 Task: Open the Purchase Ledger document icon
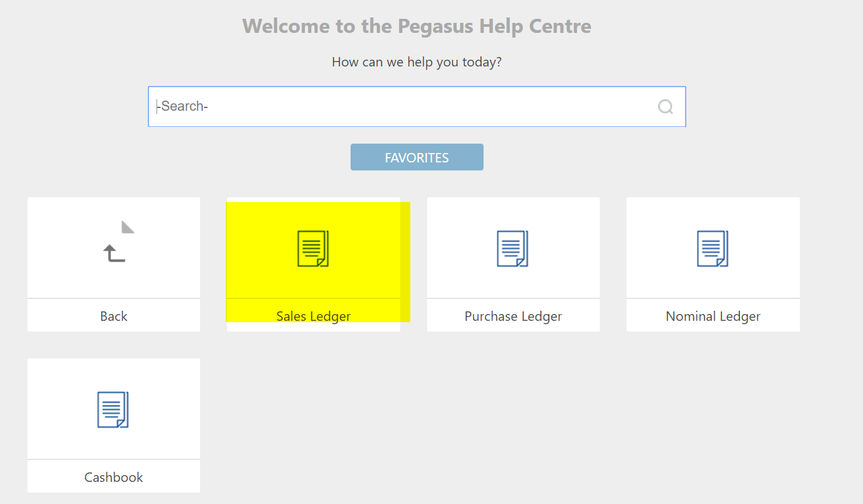(x=513, y=248)
